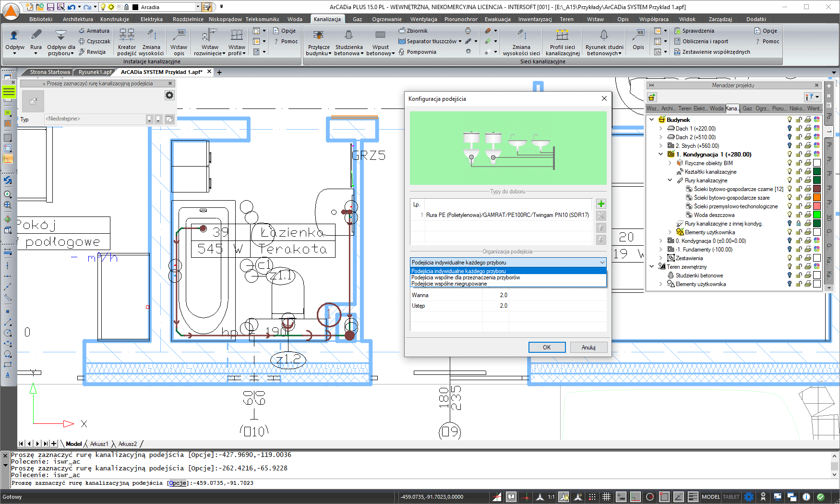
Task: Open the Architektura ribbon tab
Action: point(78,19)
